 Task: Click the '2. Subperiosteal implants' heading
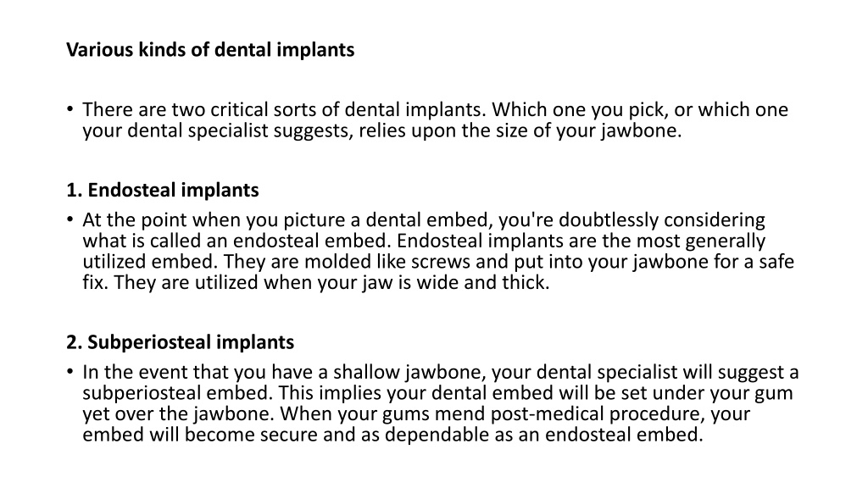click(x=180, y=342)
